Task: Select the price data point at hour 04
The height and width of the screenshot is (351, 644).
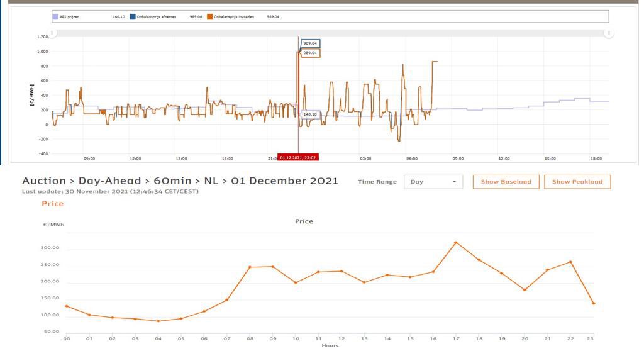Action: [158, 321]
